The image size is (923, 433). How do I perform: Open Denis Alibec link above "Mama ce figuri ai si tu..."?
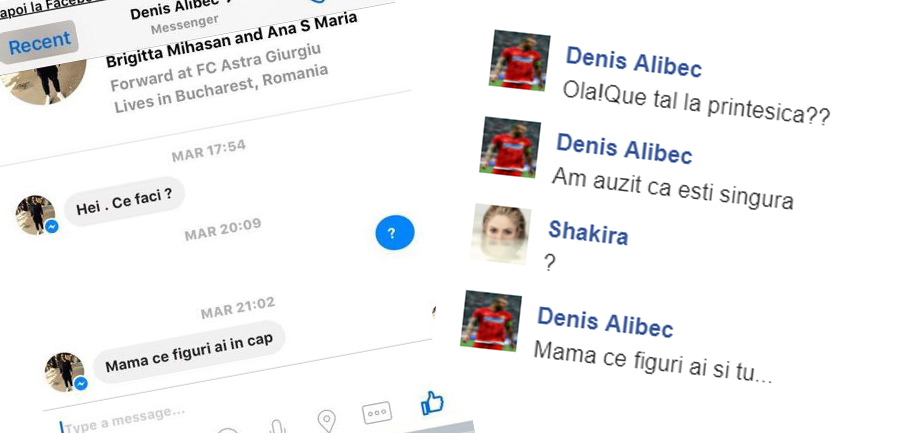[x=605, y=322]
